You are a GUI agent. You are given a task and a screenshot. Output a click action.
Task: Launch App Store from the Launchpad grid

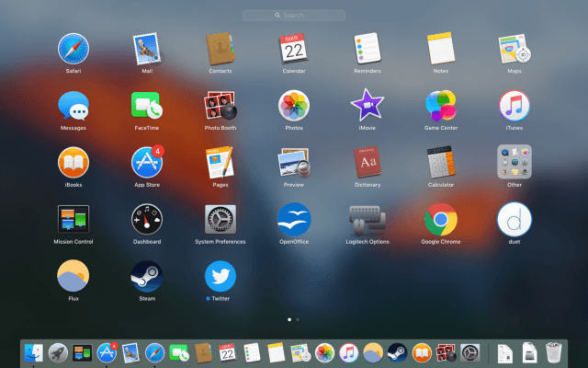tap(147, 163)
